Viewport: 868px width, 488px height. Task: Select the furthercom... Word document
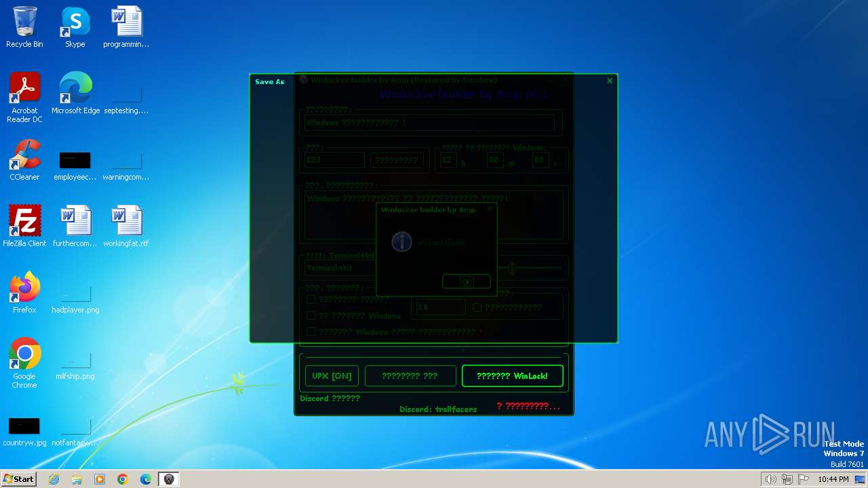coord(75,226)
